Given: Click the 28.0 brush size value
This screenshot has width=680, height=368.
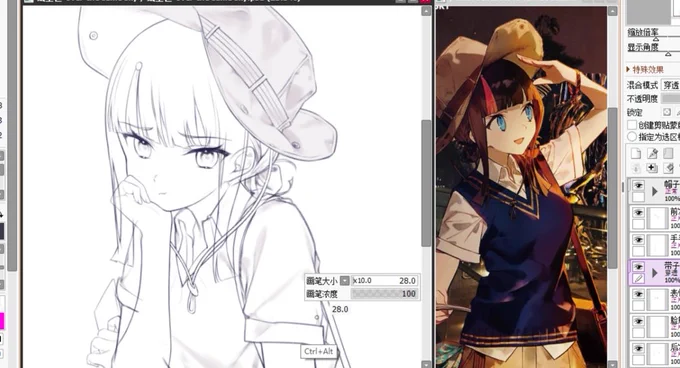Looking at the screenshot, I should [x=407, y=281].
